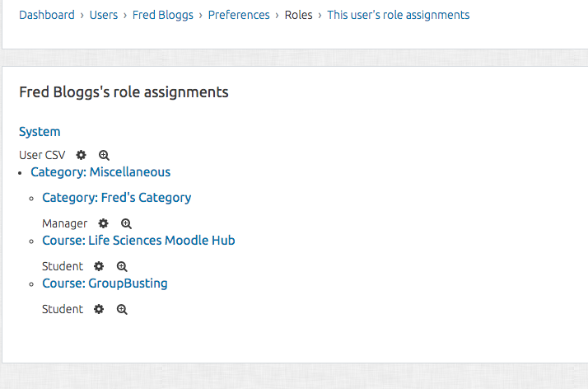Open Category: Fred's Category

pos(117,197)
